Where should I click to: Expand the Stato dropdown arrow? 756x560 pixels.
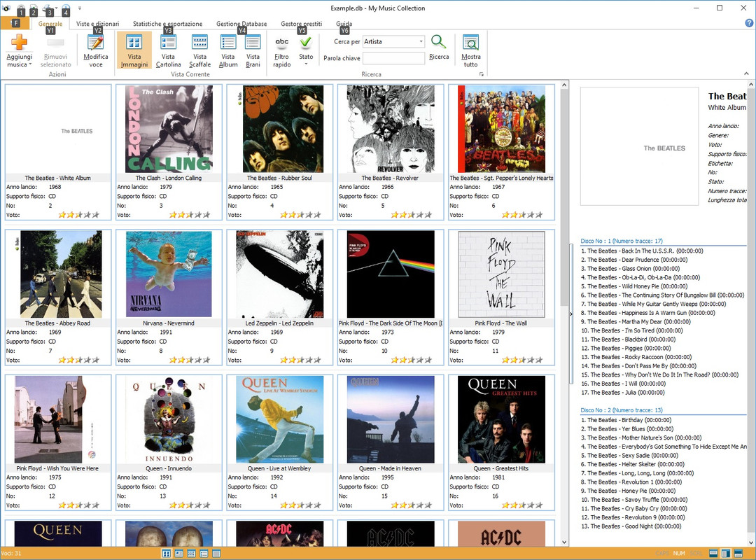coord(306,64)
